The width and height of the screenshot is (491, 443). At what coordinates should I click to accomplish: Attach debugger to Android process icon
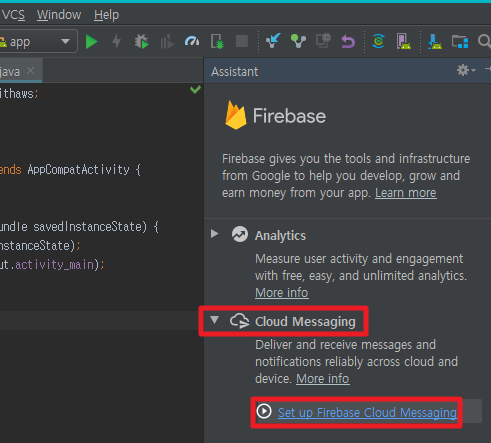tap(217, 42)
